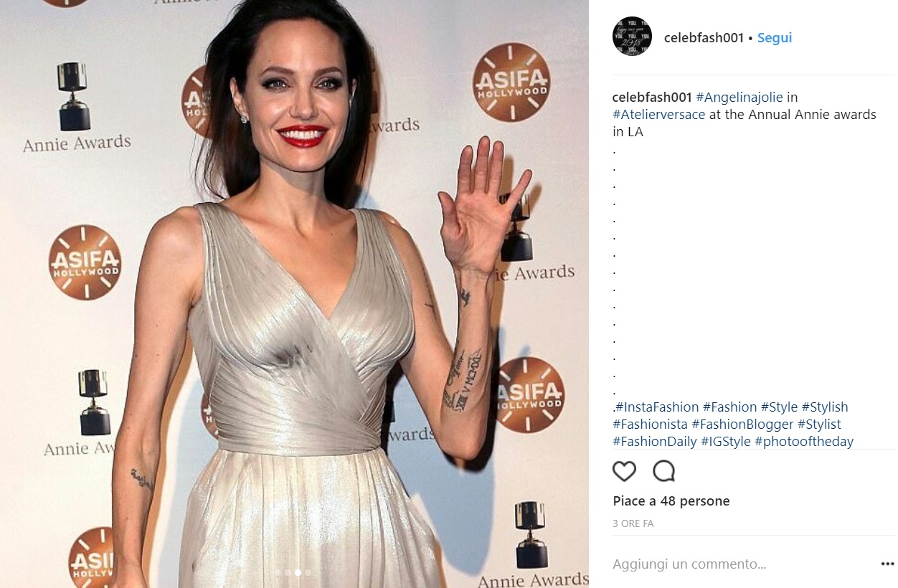Screen dimensions: 898x588
Task: Open the three-dot more options menu
Action: coord(887,564)
